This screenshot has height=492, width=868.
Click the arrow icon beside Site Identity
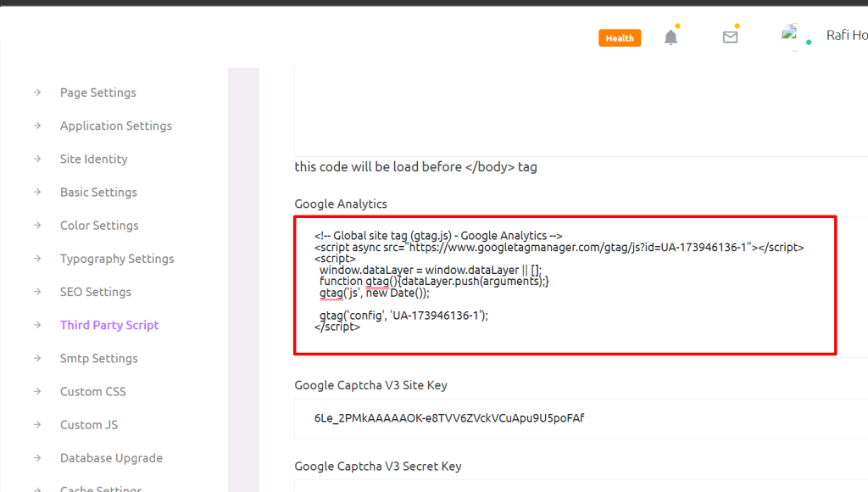coord(37,159)
